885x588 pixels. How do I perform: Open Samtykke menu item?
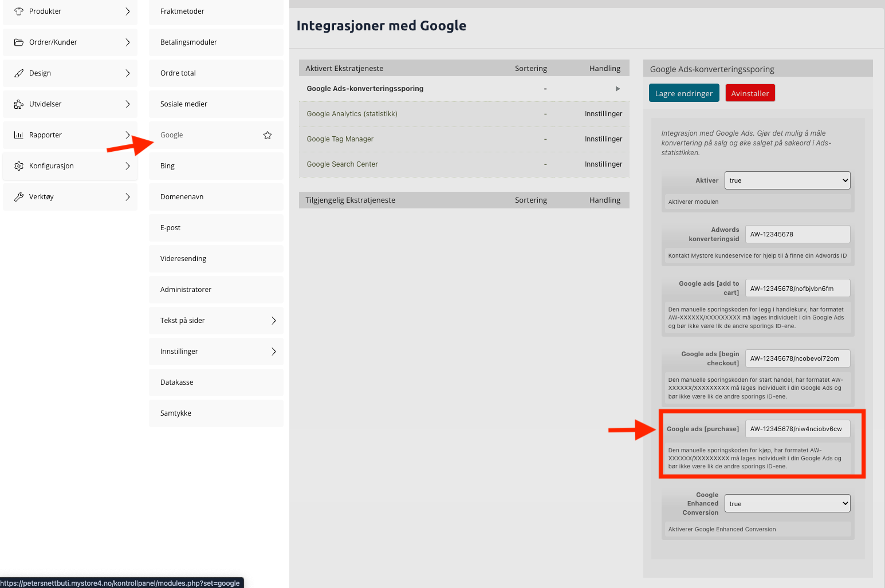(216, 413)
